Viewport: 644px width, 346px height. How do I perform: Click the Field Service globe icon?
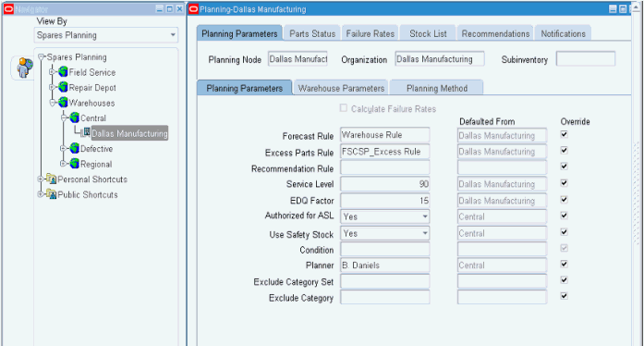coord(63,72)
